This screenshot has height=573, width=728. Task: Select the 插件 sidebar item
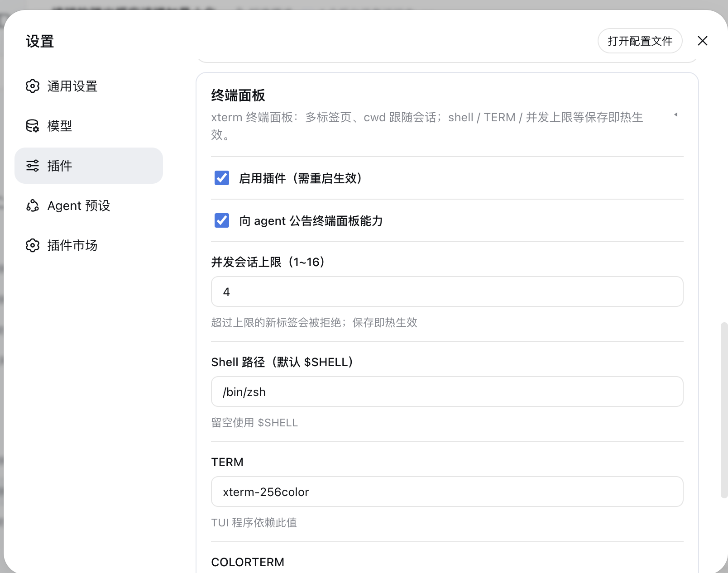(x=89, y=166)
